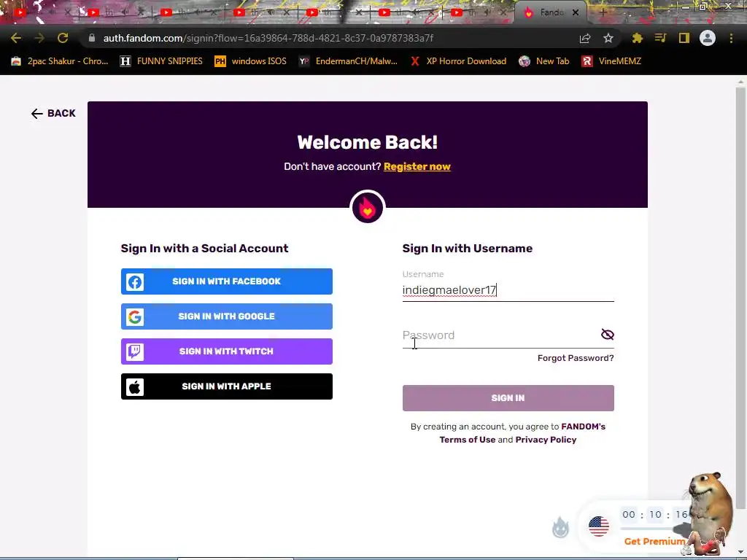Open the New Tab bookmark

(544, 61)
